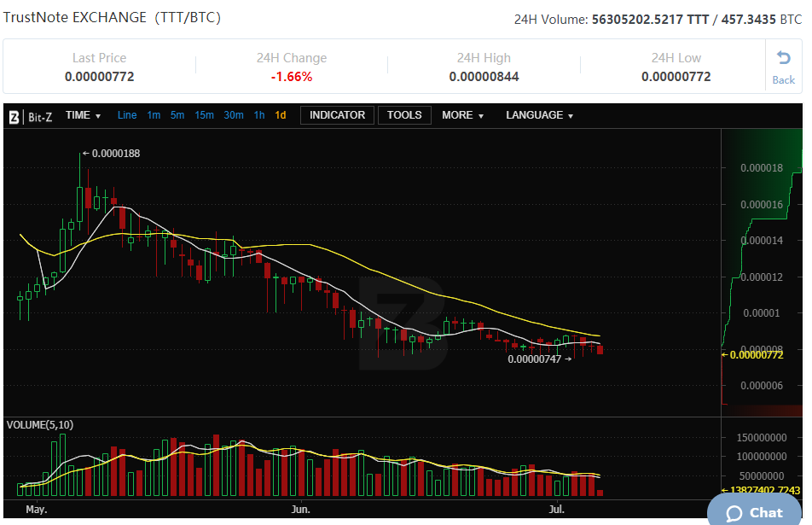Click the TrustNote EXCHANGE (TTT/BTC) title

112,18
